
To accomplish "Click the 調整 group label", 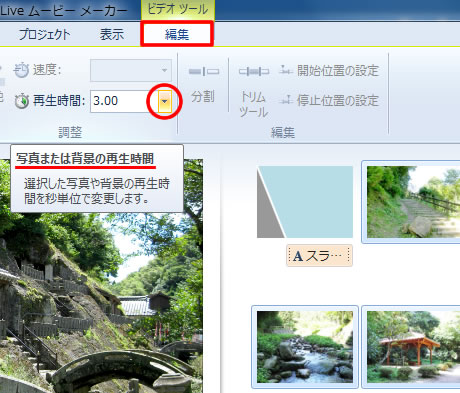I will coord(70,132).
